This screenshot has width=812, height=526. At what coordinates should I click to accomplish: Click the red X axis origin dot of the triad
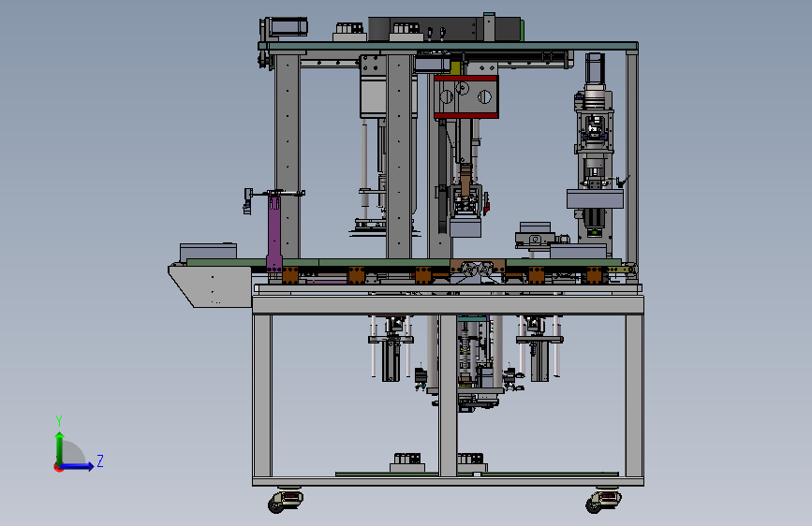[58, 467]
